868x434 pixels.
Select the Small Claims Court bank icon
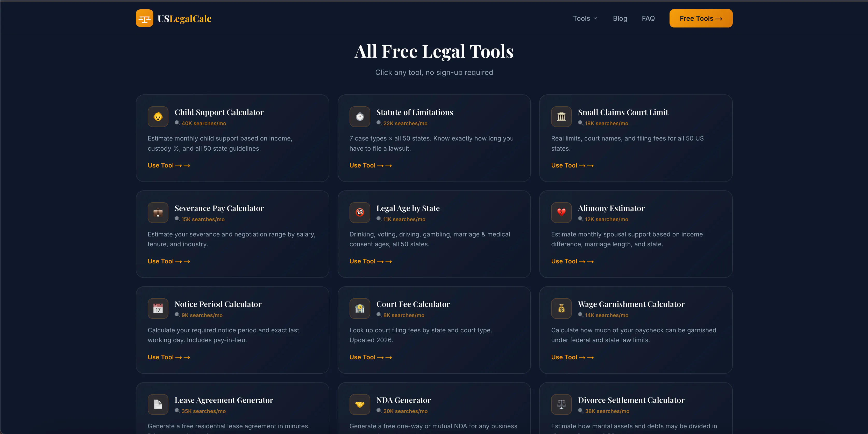click(561, 117)
